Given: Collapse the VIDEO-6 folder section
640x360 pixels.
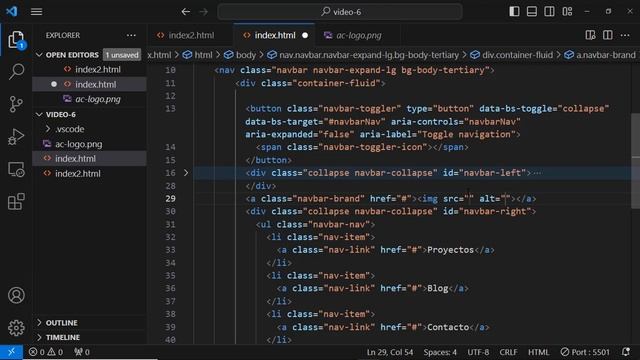Looking at the screenshot, I should 60,114.
